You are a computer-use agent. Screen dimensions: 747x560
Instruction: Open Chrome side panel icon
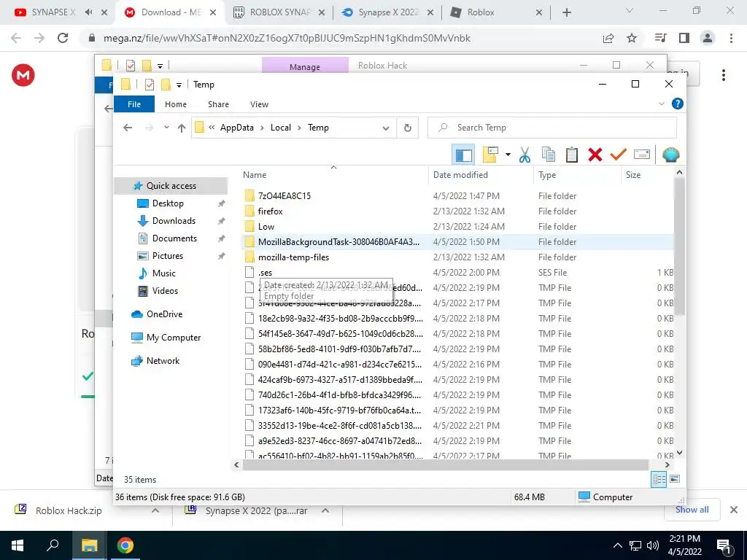[684, 38]
